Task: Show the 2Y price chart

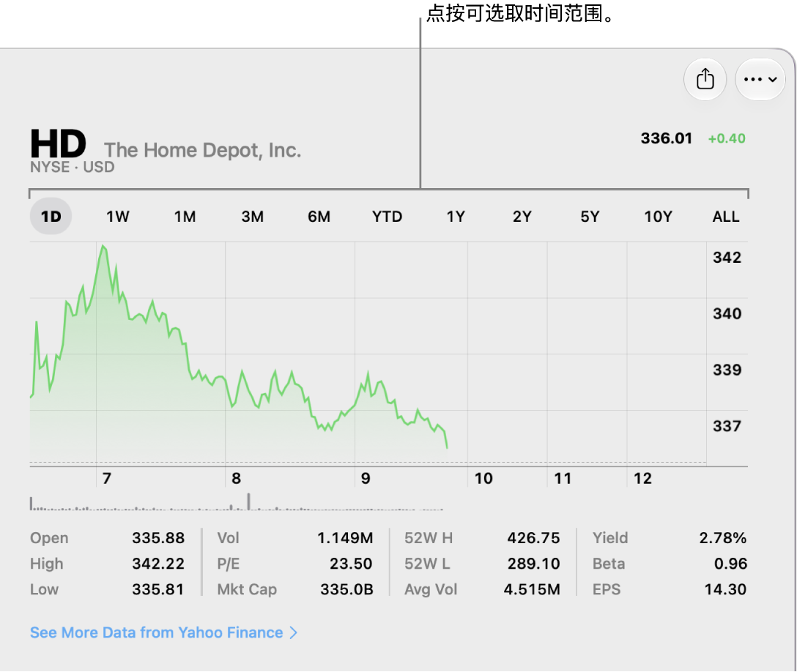Action: [x=522, y=217]
